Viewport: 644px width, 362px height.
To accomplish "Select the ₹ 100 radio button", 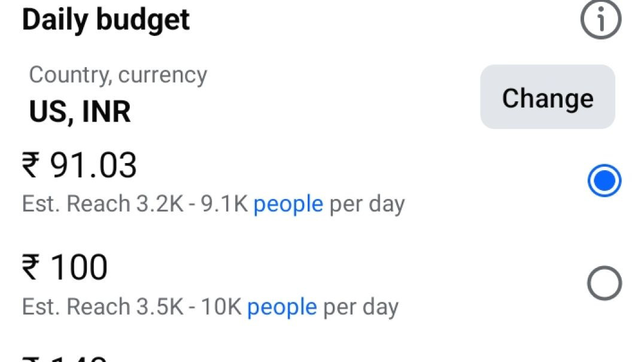I will [604, 283].
